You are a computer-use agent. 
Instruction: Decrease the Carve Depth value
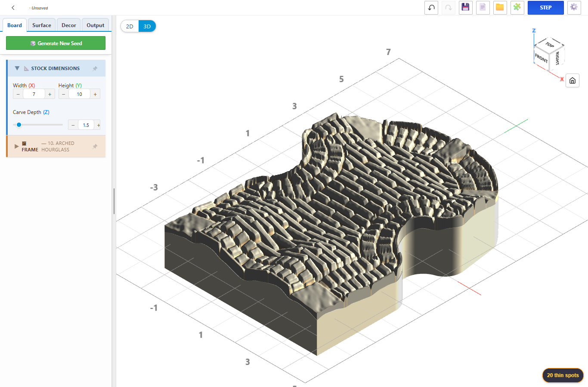[x=73, y=125]
